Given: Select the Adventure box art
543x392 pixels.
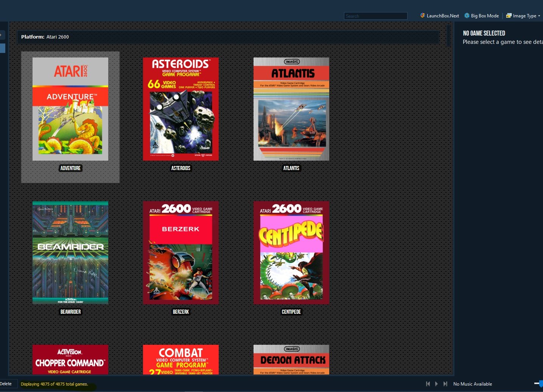Looking at the screenshot, I should click(x=70, y=109).
